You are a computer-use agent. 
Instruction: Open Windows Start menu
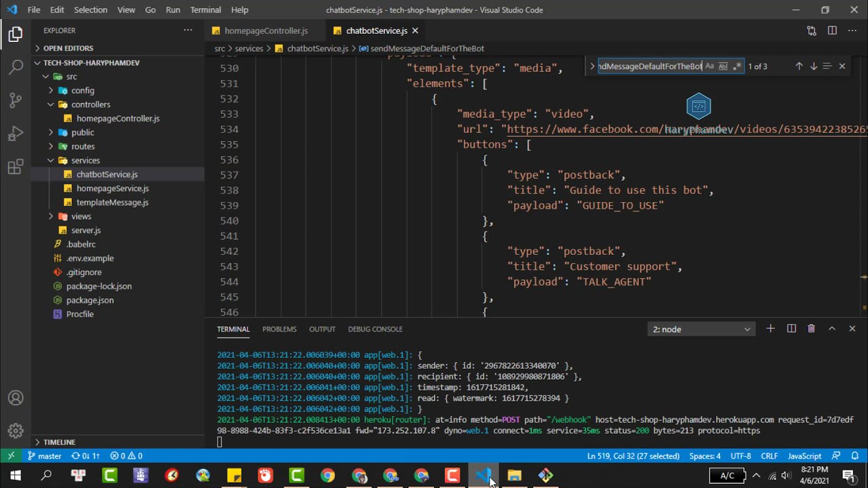pos(15,476)
